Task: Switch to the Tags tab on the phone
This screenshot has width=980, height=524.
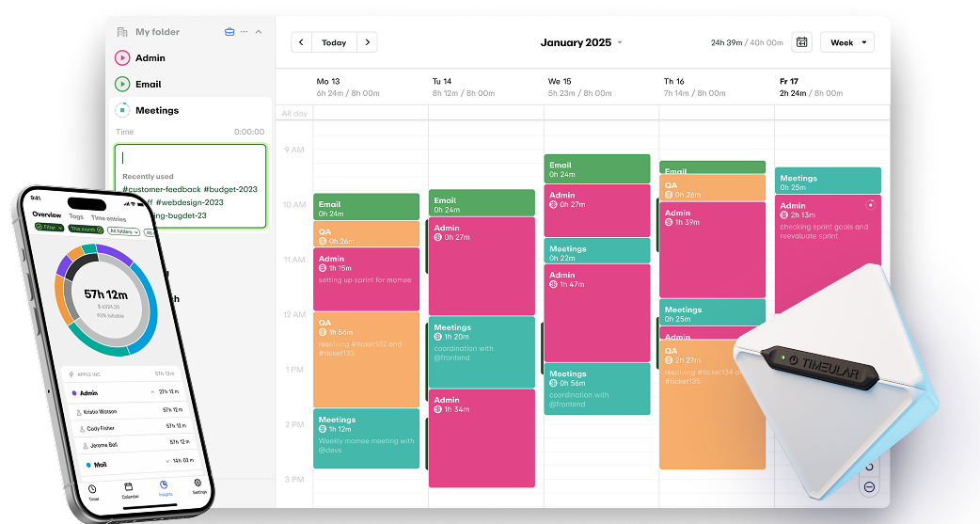Action: 76,216
